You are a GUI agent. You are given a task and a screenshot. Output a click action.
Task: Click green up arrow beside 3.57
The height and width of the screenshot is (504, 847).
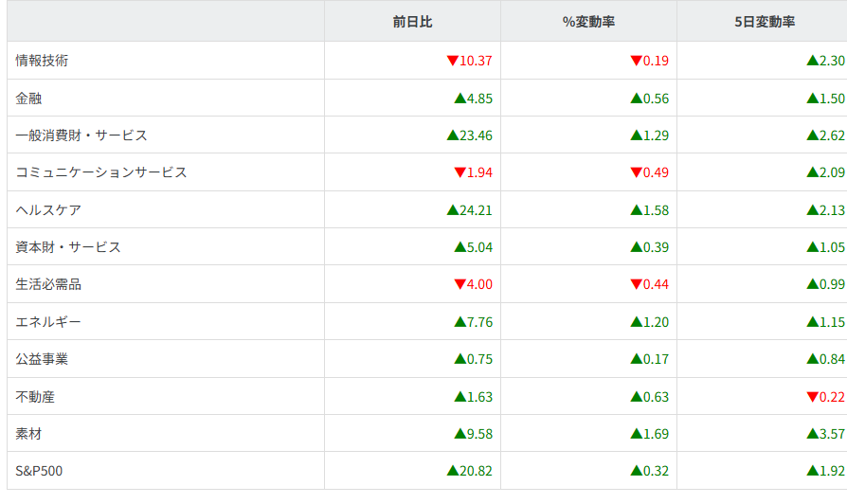[x=812, y=434]
